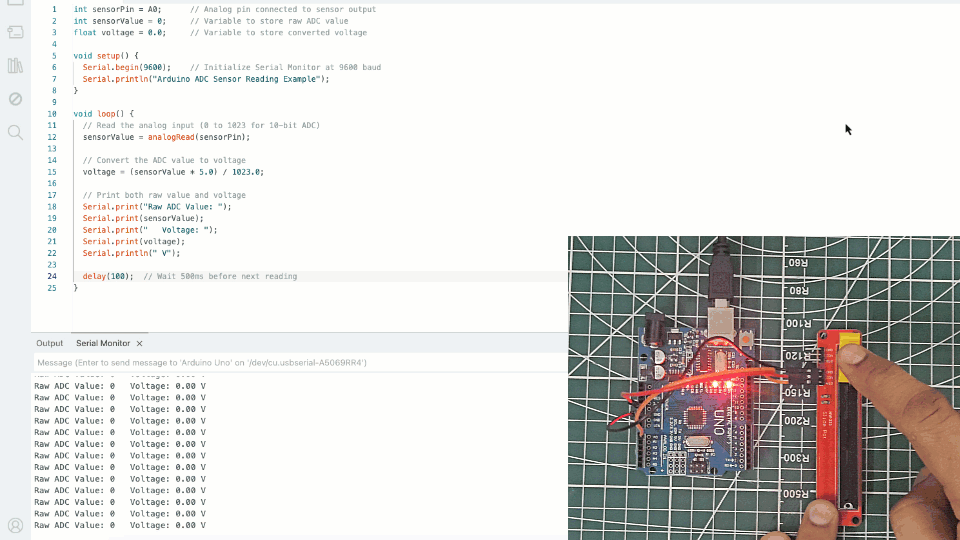The height and width of the screenshot is (540, 960).
Task: Click the 'Initialize Serial Monitor at 9600 baud' comment
Action: coord(285,67)
